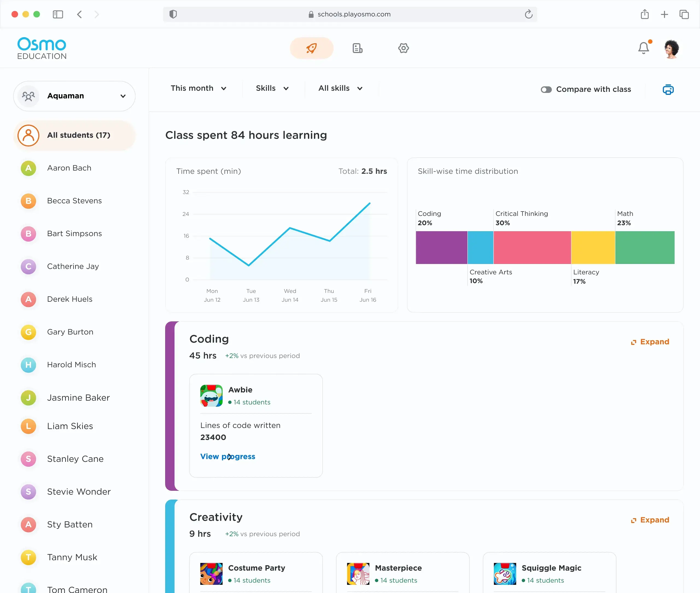
Task: Expand the Creativity section
Action: tap(650, 520)
